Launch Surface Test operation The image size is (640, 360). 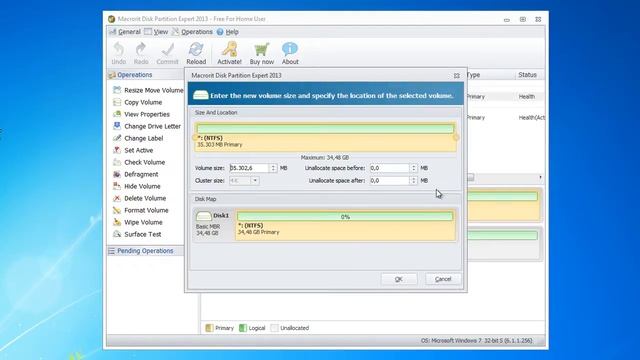coord(137,234)
